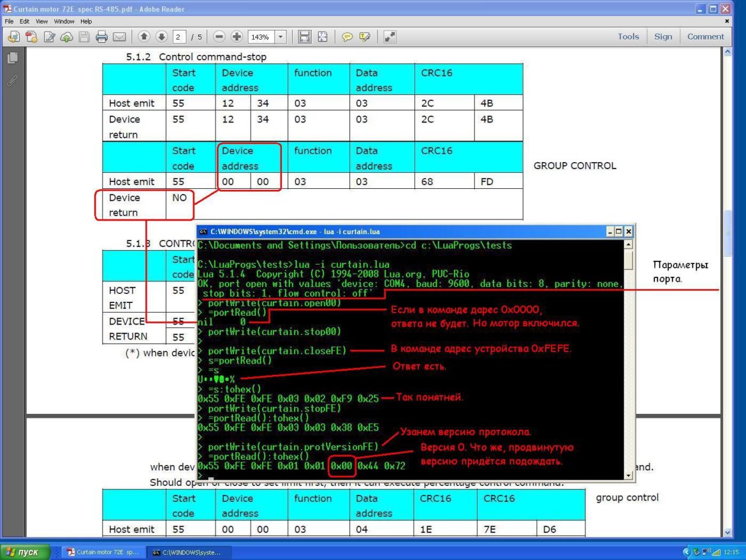Viewport: 746px width, 560px height.
Task: Click the cmd window title bar text
Action: coord(295,232)
